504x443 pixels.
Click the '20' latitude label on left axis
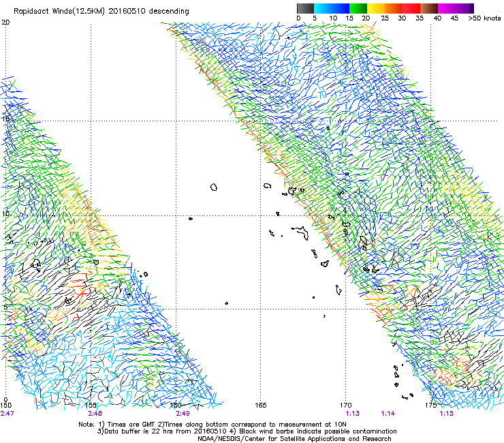(x=5, y=22)
